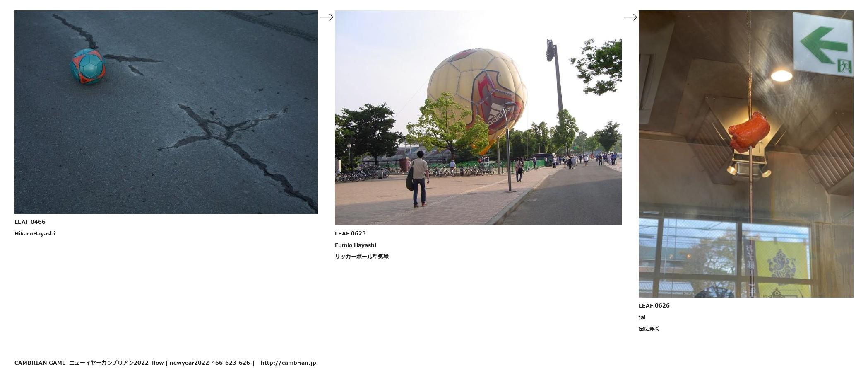Click the CAMBRIAN GAME footer title

[40, 363]
